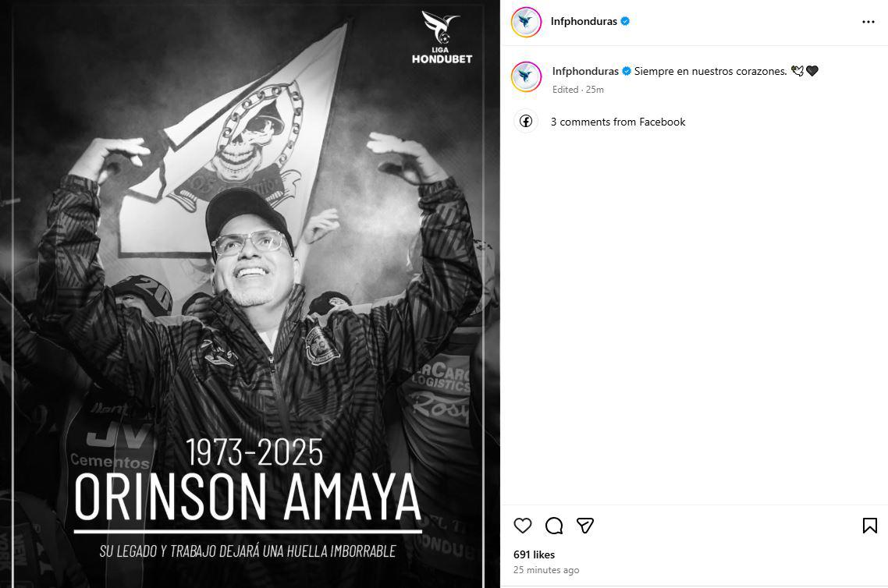Screen dimensions: 888x588
Task: Share the post using the paper plane icon
Action: (585, 526)
